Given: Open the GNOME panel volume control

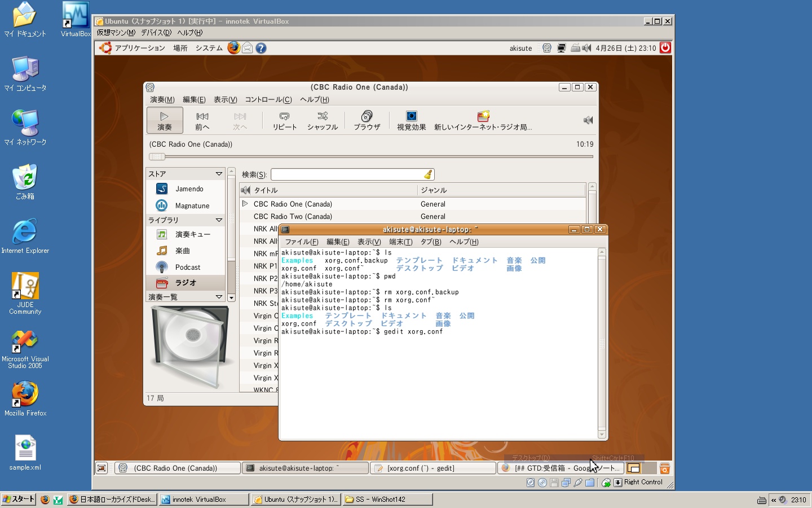Looking at the screenshot, I should pyautogui.click(x=587, y=48).
